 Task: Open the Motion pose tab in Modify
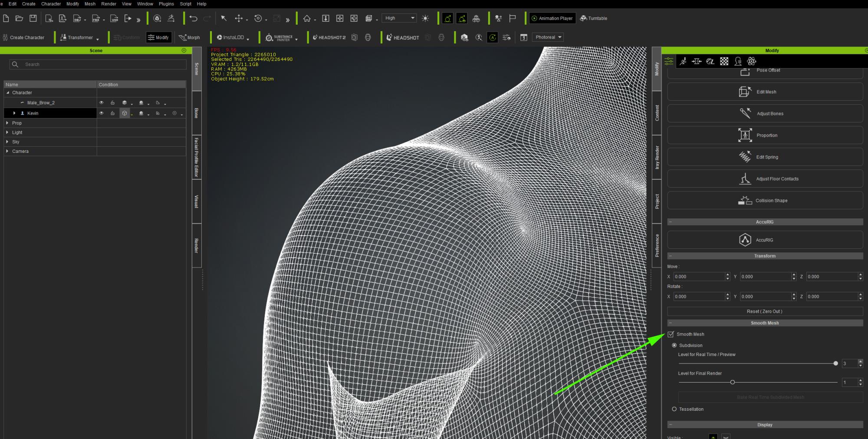tap(683, 61)
